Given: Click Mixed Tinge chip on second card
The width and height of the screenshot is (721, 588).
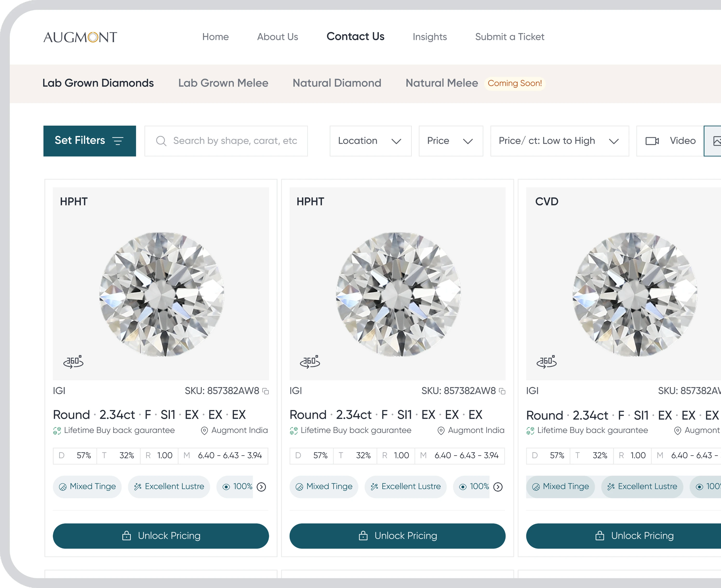Looking at the screenshot, I should (x=324, y=487).
